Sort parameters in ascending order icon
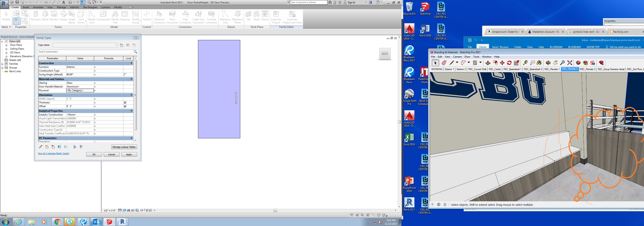Screen dimensions: 644x226 pyautogui.click(x=74, y=147)
